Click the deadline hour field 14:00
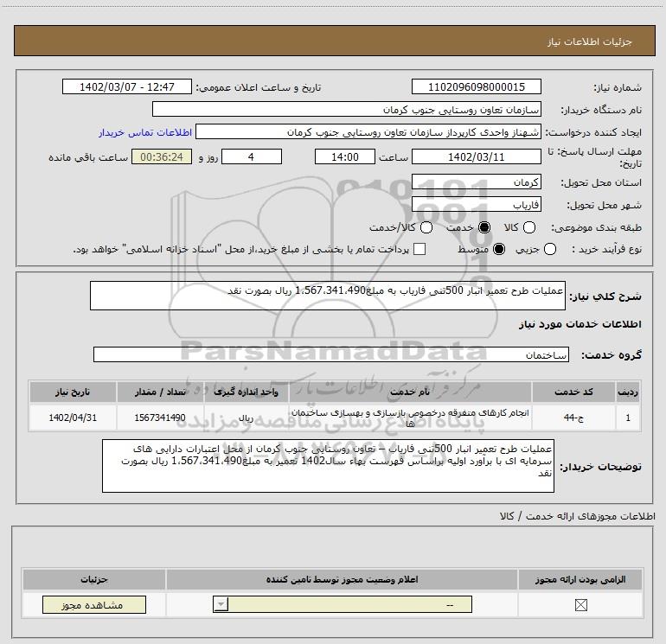 (x=345, y=157)
